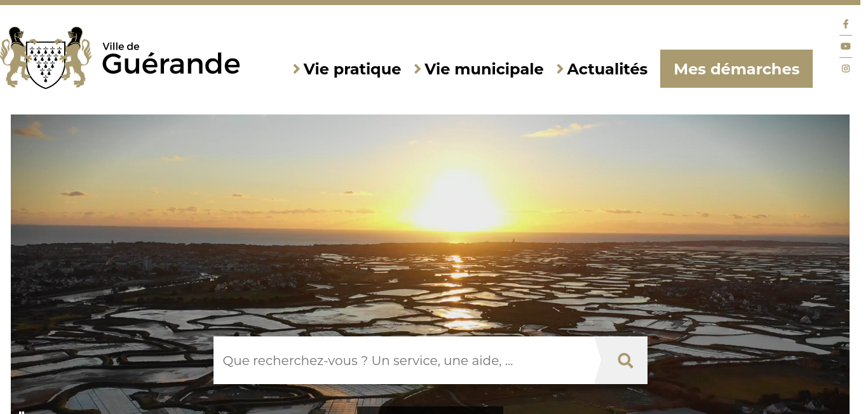
Task: Open the Actualités menu
Action: (607, 69)
